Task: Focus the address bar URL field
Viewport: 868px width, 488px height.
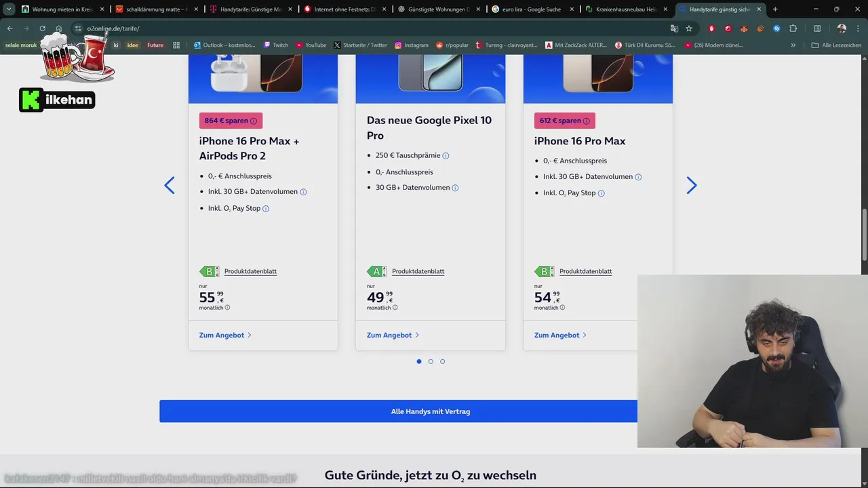Action: 373,28
